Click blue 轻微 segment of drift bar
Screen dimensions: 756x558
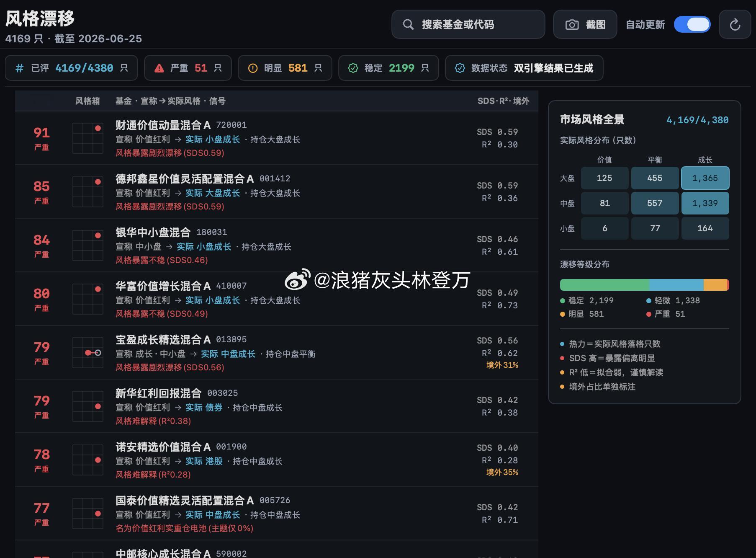point(676,285)
